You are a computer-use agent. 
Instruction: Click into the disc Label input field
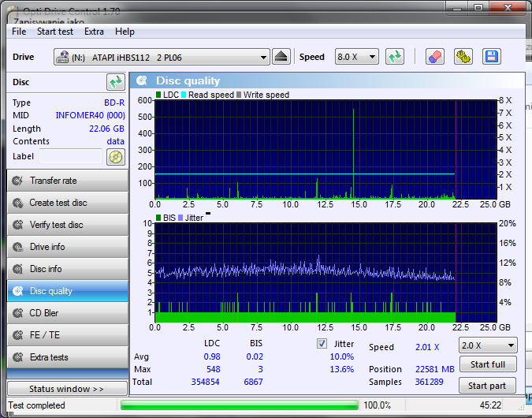pyautogui.click(x=70, y=156)
